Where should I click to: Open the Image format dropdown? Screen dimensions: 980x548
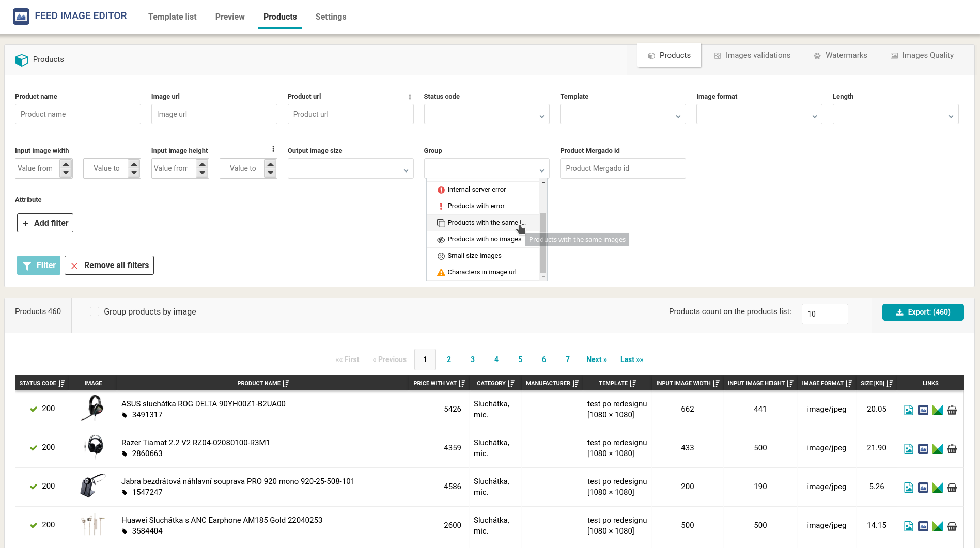(x=759, y=114)
